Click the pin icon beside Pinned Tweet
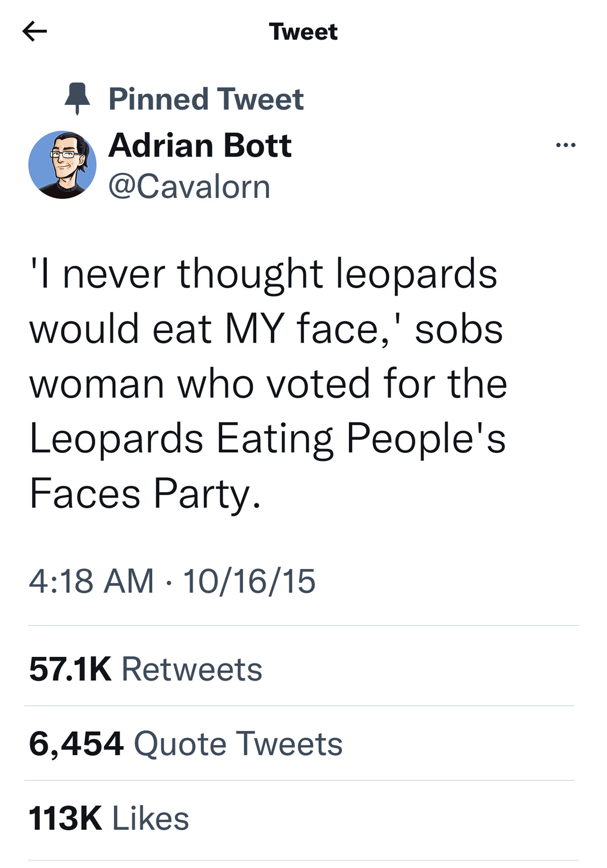This screenshot has height=868, width=607. pyautogui.click(x=77, y=98)
